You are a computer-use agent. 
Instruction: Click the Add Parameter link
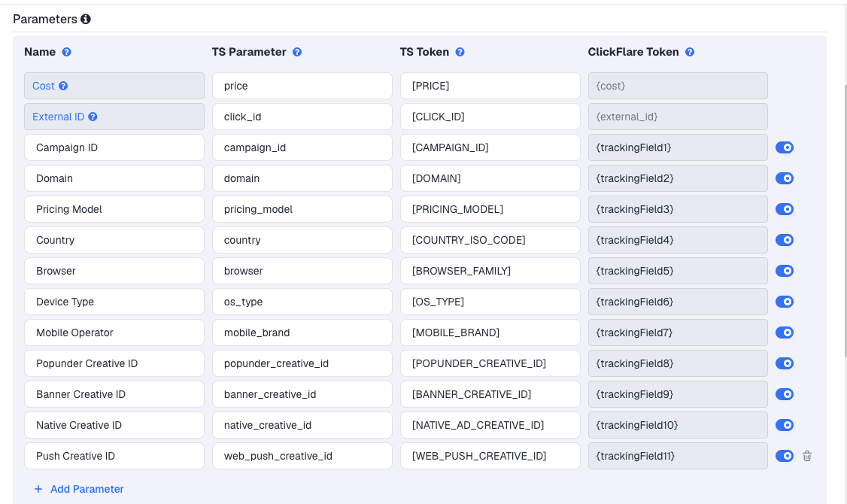pyautogui.click(x=79, y=489)
